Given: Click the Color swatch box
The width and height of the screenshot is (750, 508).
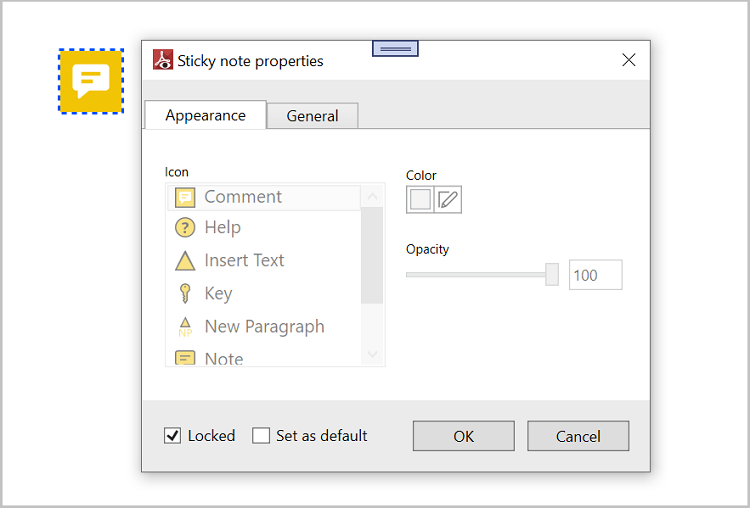Looking at the screenshot, I should [420, 200].
